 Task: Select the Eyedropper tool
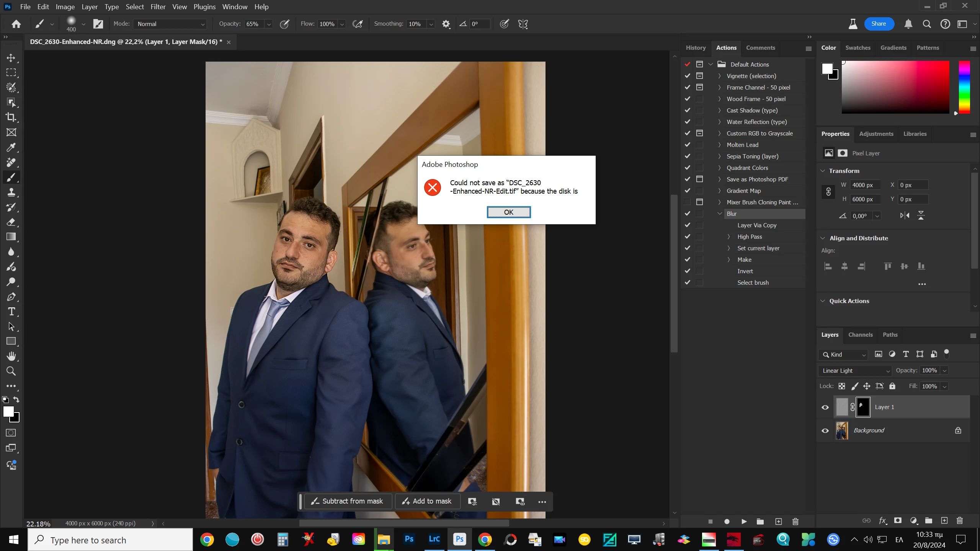point(11,147)
